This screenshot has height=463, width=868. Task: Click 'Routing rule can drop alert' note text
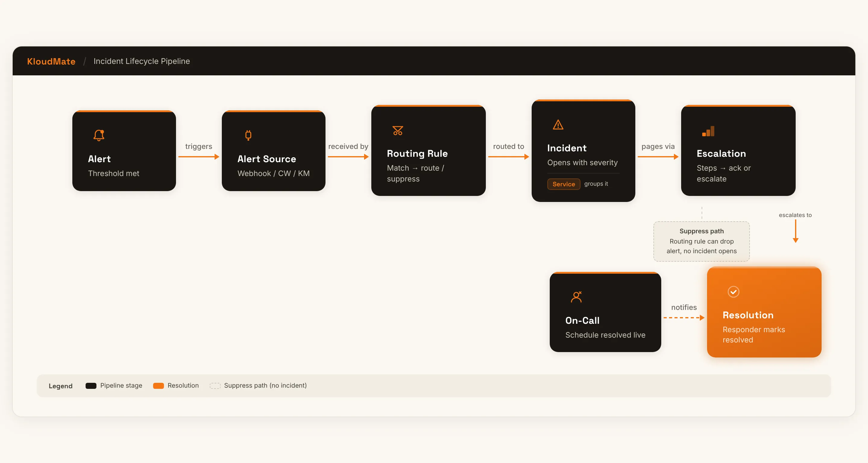tap(701, 246)
